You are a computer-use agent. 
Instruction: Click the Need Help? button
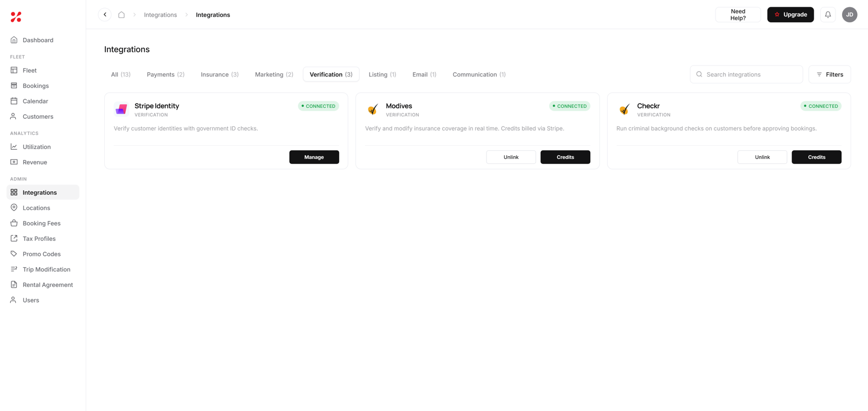[x=738, y=15]
